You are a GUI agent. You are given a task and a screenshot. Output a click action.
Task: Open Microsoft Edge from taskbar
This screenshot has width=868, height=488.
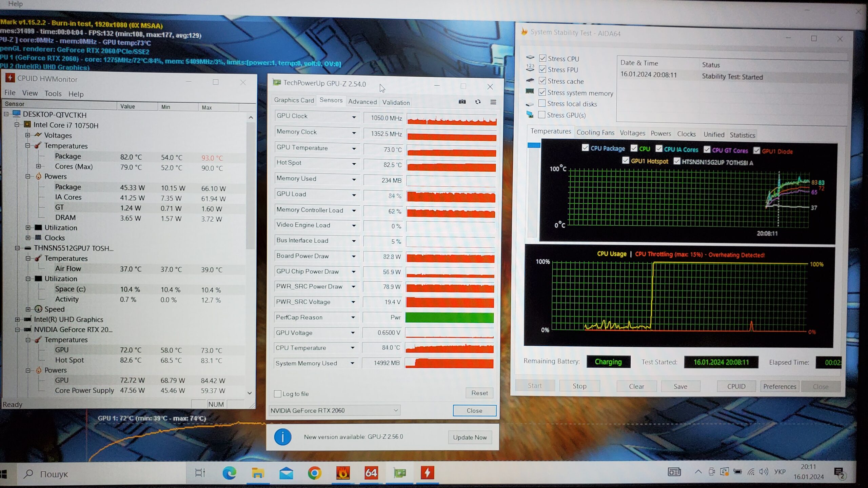[229, 473]
